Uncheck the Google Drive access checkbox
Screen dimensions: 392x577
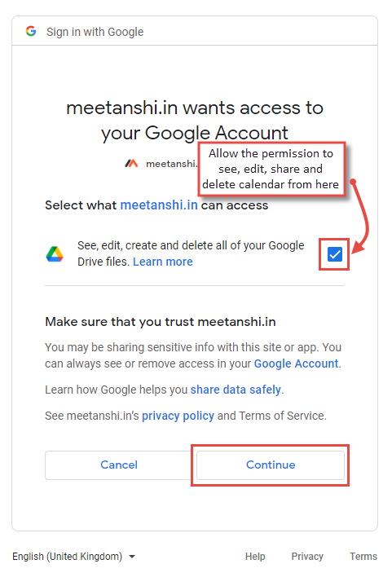tap(335, 254)
